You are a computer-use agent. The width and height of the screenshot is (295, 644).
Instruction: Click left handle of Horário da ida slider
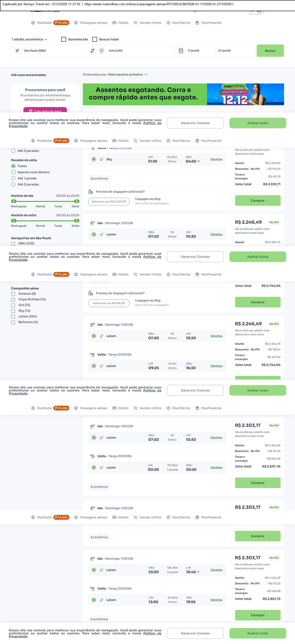click(14, 201)
